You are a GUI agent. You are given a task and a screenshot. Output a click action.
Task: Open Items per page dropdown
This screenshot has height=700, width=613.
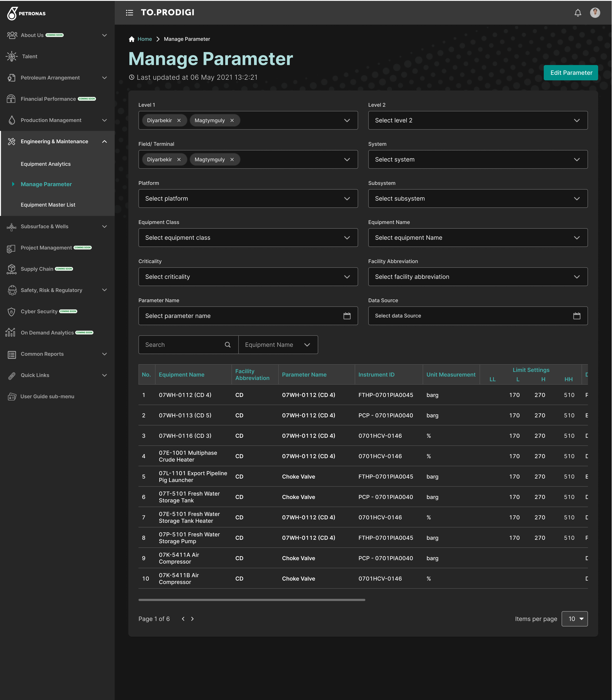pos(574,619)
